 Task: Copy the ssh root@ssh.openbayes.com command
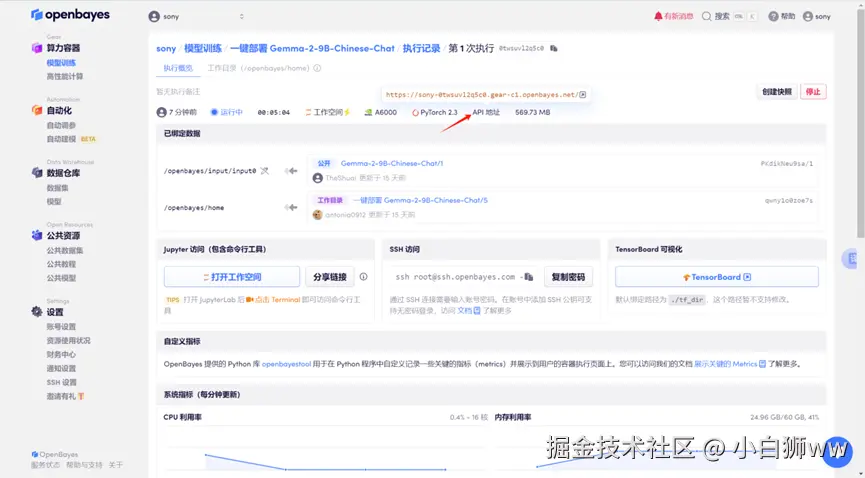[x=529, y=277]
